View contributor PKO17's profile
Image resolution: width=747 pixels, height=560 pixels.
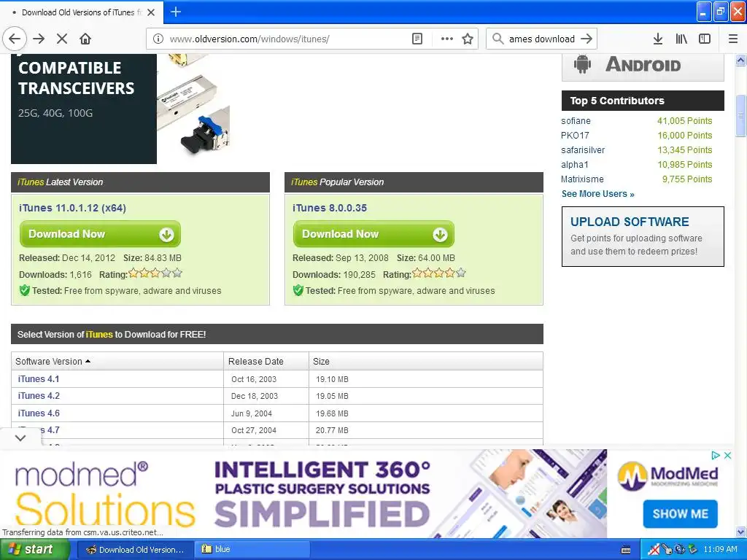[x=575, y=135]
